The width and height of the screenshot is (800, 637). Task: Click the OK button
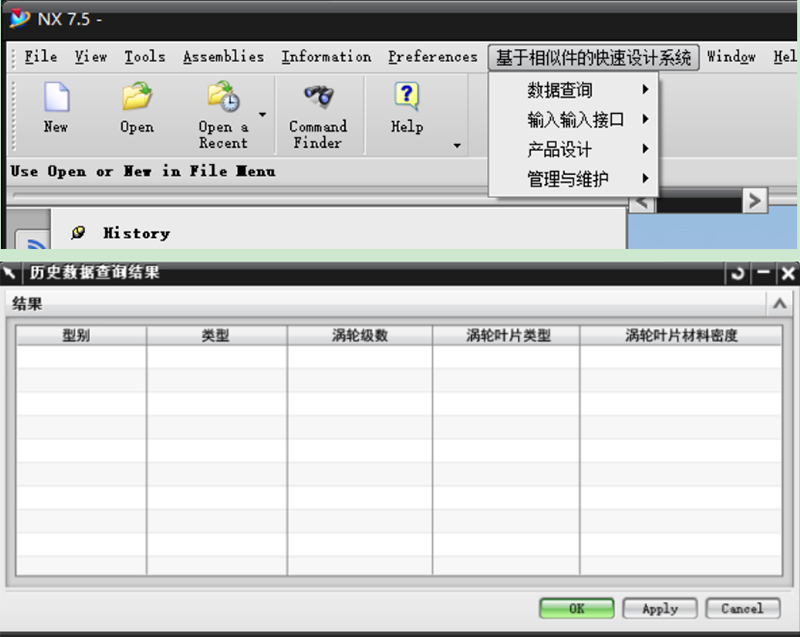tap(577, 608)
